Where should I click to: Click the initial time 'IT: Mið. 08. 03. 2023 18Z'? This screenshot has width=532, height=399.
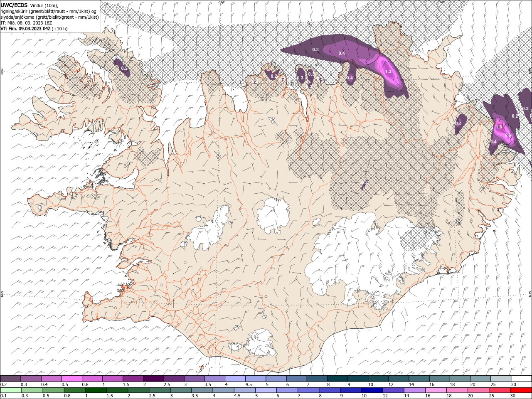(x=27, y=23)
